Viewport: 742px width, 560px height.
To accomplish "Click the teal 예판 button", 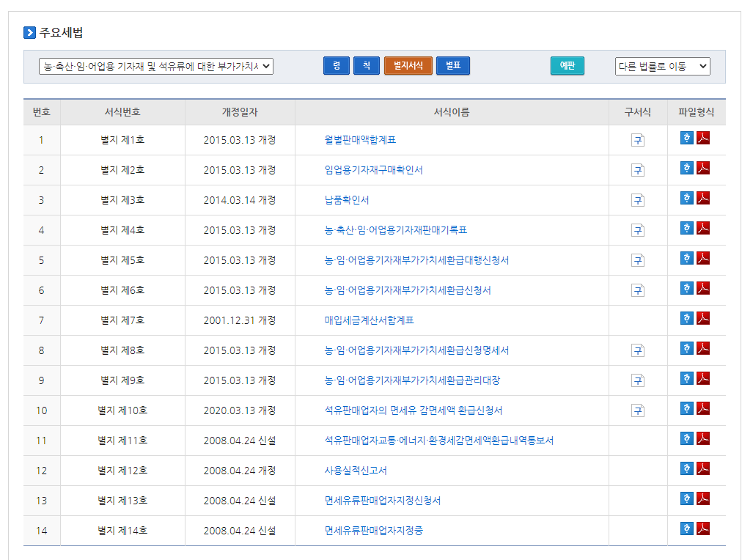I will [567, 66].
